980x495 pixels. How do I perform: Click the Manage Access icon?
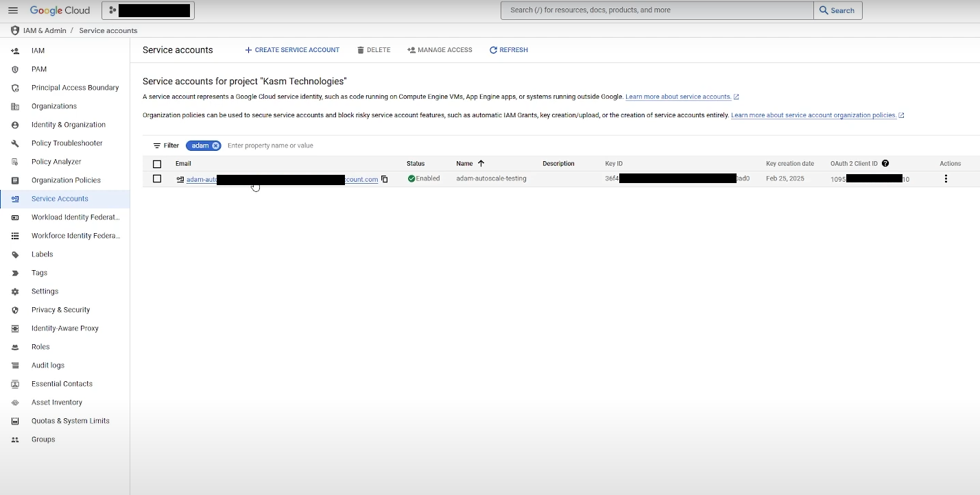pos(411,49)
